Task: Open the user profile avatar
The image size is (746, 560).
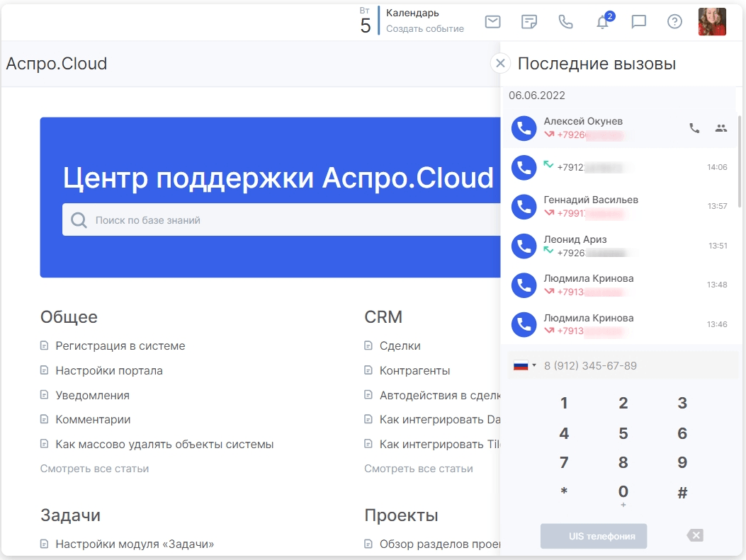Action: (x=711, y=21)
